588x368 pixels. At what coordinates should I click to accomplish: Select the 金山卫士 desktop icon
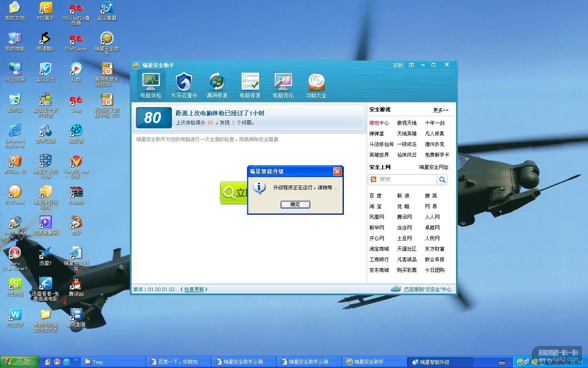(45, 72)
